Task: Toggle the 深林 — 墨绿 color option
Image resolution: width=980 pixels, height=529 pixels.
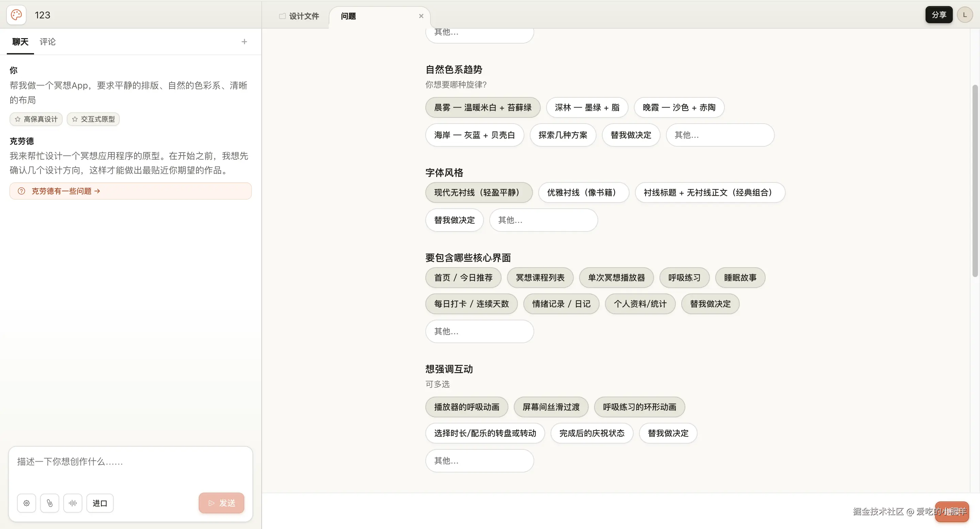Action: (x=587, y=107)
